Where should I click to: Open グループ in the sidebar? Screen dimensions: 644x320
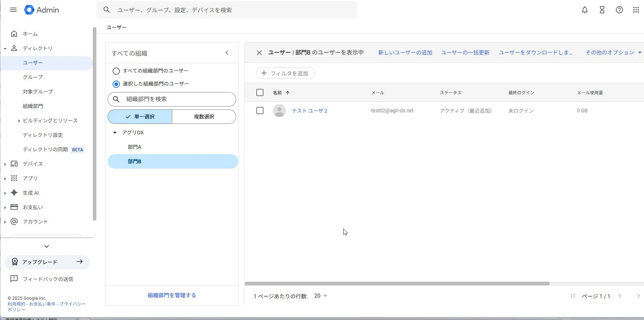tap(33, 77)
